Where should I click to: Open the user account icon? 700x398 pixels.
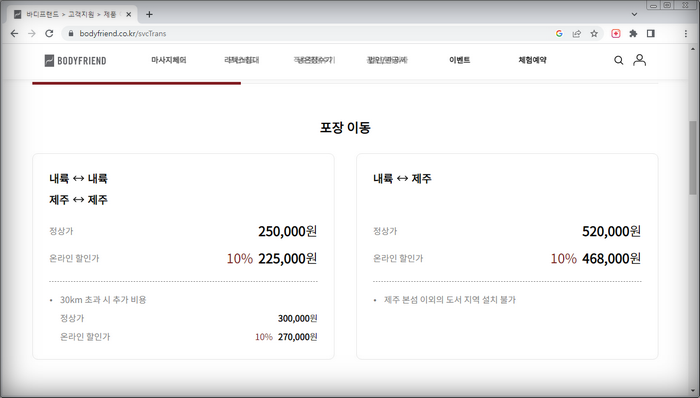tap(639, 60)
